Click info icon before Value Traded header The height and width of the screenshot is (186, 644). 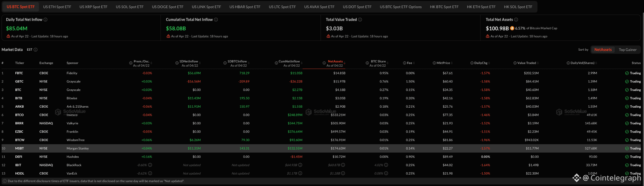click(x=515, y=63)
